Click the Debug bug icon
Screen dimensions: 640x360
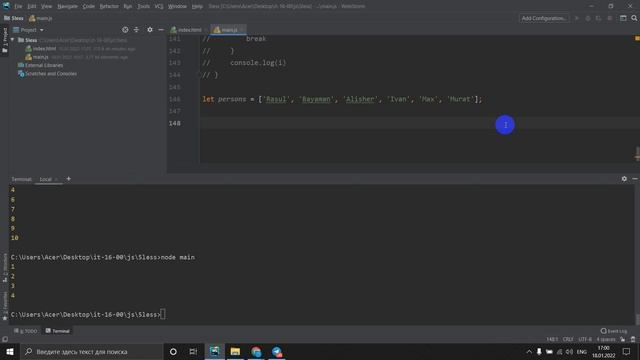pos(588,18)
